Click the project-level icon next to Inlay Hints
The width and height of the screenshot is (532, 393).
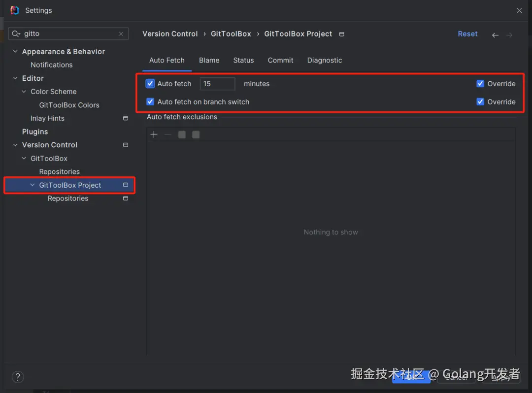(126, 118)
